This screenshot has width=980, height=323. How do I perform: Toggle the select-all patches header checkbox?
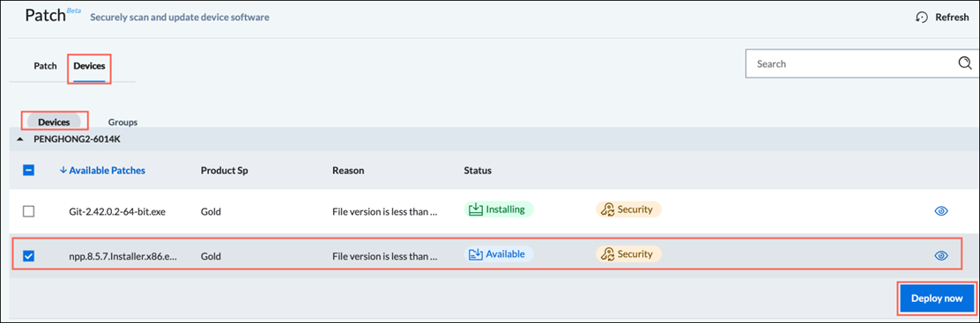pyautogui.click(x=29, y=170)
